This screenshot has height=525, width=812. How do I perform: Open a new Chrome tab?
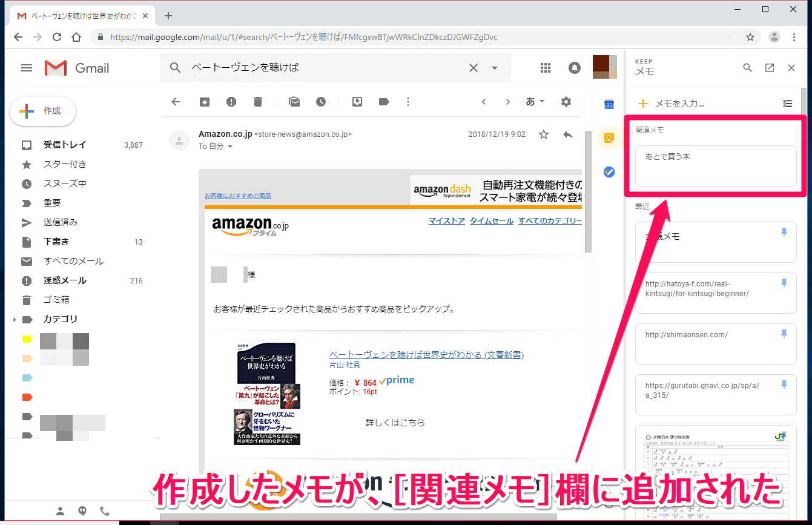coord(168,16)
